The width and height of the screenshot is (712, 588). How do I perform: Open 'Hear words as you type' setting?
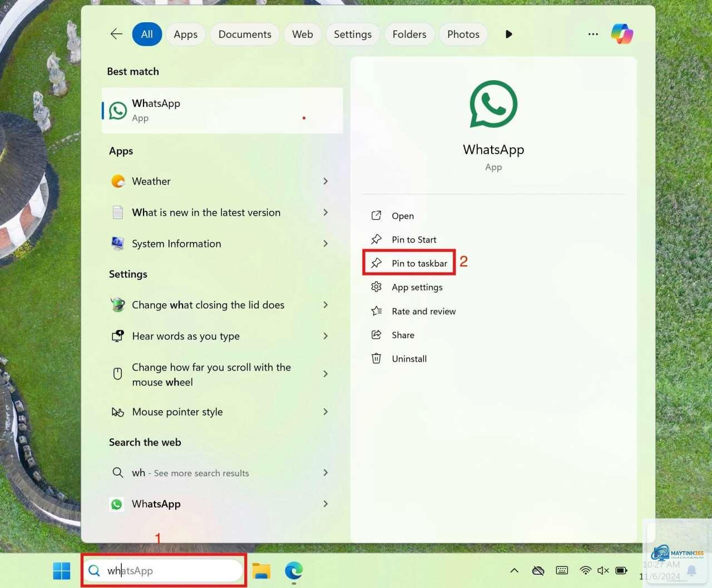point(222,336)
